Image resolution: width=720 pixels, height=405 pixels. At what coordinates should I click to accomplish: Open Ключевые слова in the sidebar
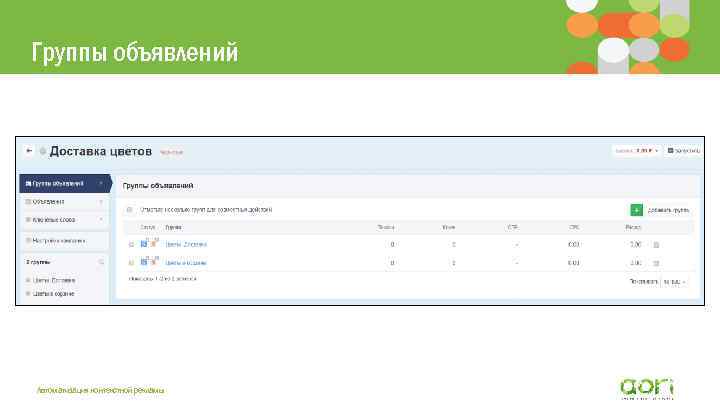pos(64,219)
